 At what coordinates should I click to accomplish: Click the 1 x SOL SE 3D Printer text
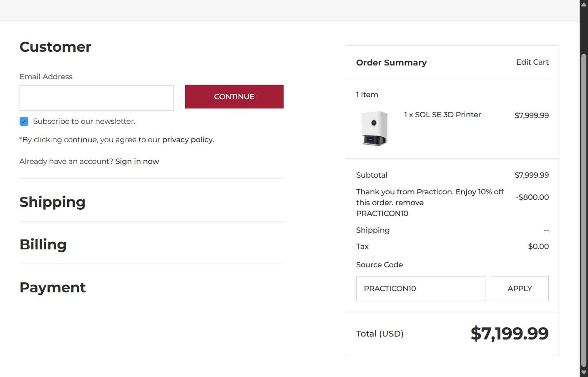point(442,115)
